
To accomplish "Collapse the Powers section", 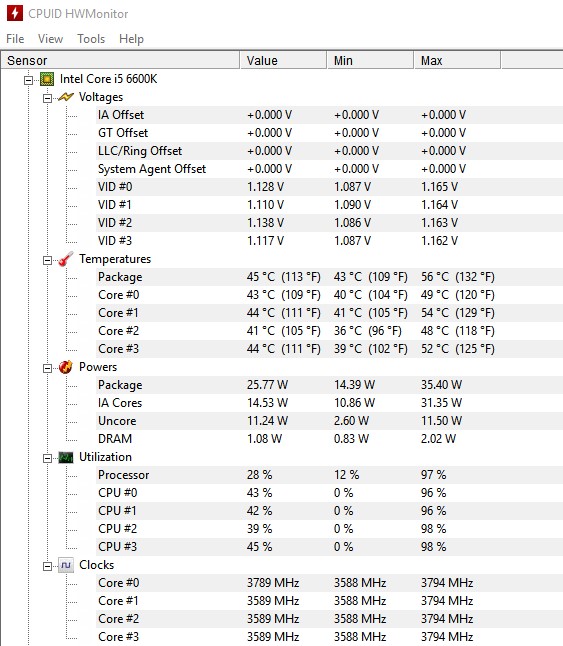I will click(x=47, y=368).
